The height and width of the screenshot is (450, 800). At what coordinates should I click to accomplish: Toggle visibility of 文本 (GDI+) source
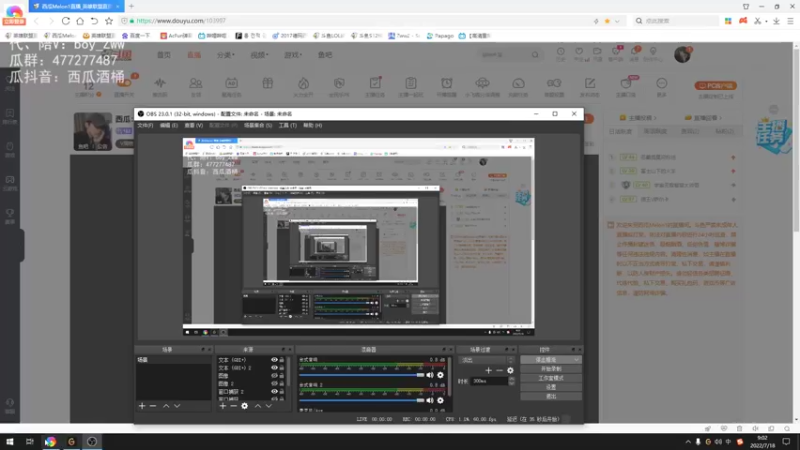point(274,360)
